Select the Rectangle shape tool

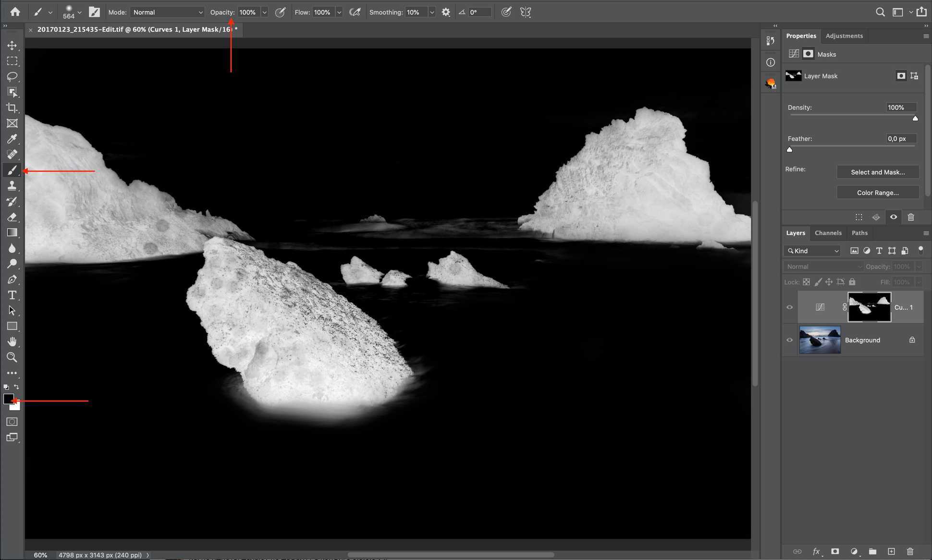pos(12,326)
